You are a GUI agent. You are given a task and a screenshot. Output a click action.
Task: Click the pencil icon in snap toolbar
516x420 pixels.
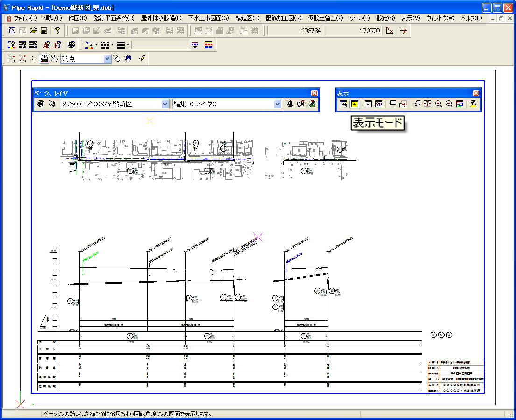point(142,59)
